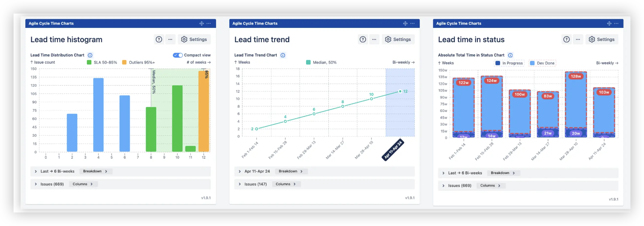Click the move icon in the trend gadget header
Screen dimensions: 644x226
pyautogui.click(x=405, y=23)
